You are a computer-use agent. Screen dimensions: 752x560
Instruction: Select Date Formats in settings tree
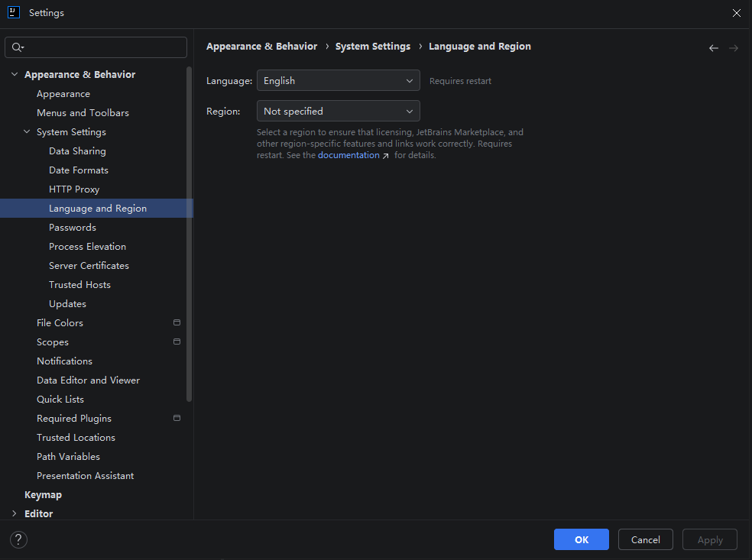[x=79, y=170]
